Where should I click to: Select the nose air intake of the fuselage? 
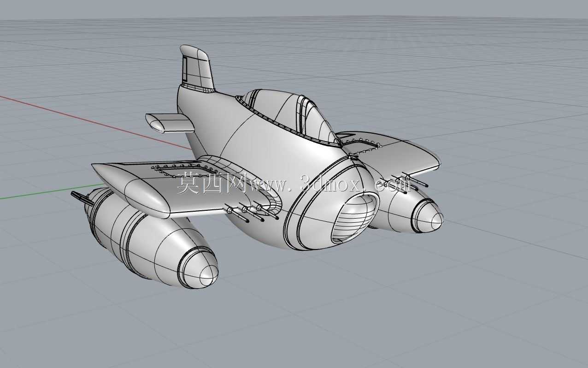point(354,218)
